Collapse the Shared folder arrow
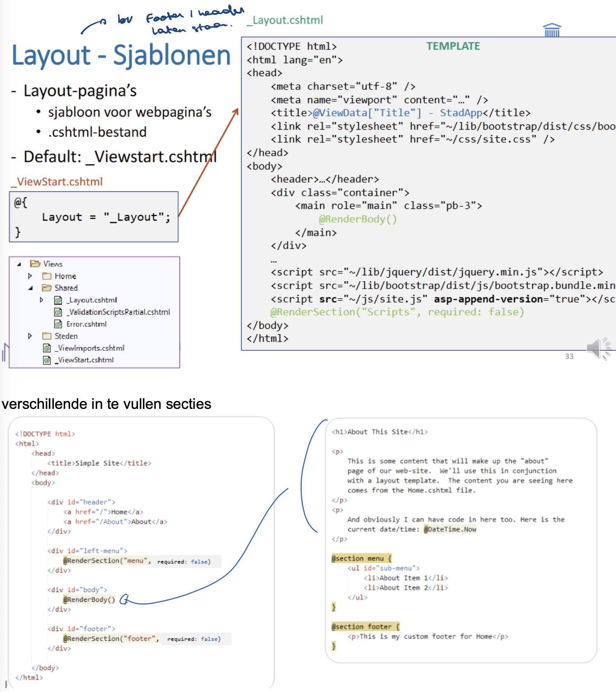Image resolution: width=616 pixels, height=692 pixels. click(x=30, y=288)
